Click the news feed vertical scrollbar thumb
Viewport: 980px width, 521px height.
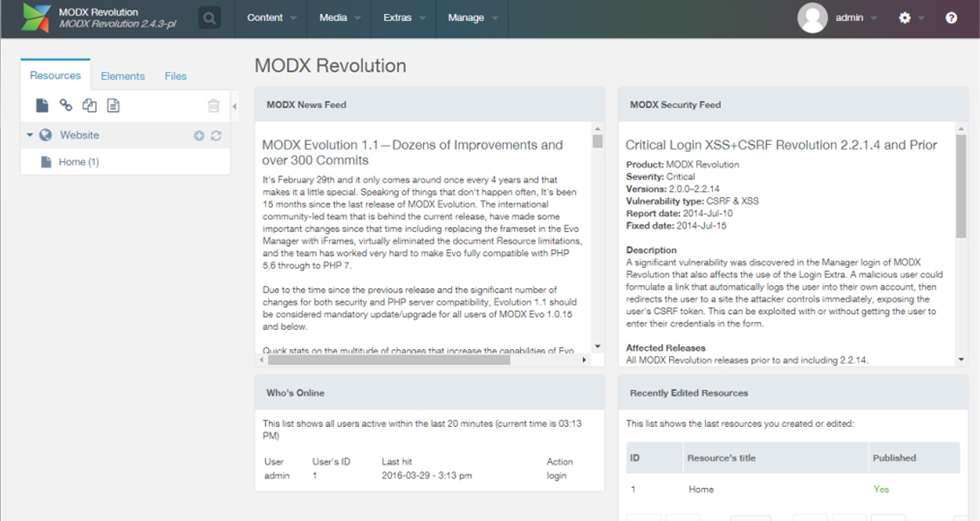[598, 141]
